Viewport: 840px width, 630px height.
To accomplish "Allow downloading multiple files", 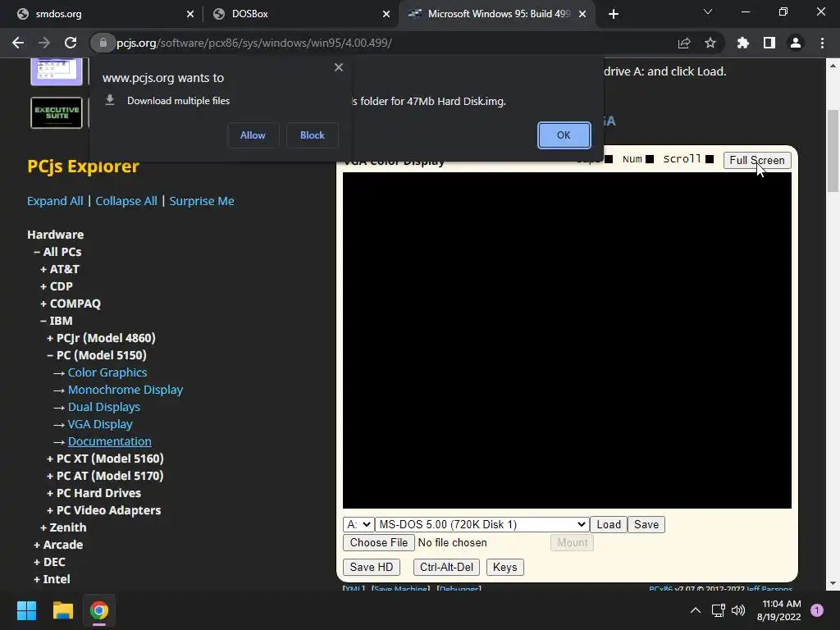I will pyautogui.click(x=253, y=135).
